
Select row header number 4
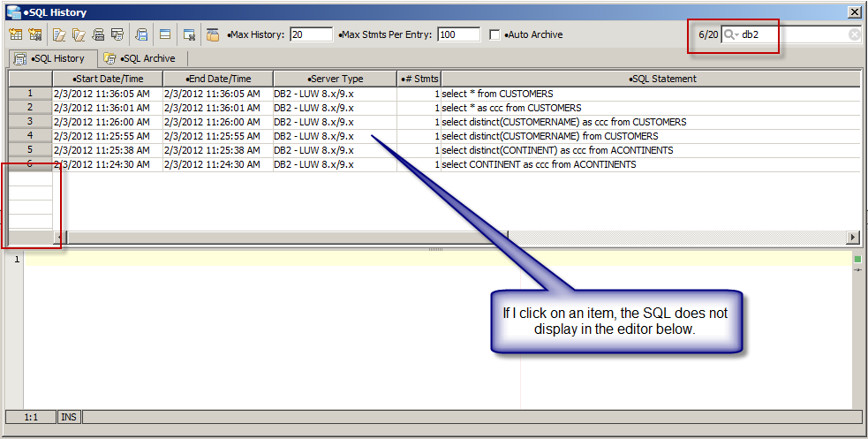click(30, 136)
